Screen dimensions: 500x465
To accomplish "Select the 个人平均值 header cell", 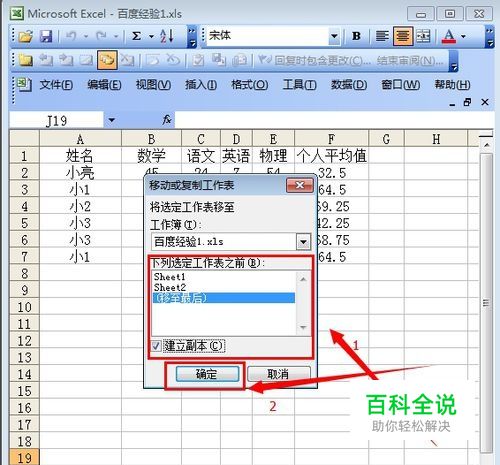I will coord(332,156).
